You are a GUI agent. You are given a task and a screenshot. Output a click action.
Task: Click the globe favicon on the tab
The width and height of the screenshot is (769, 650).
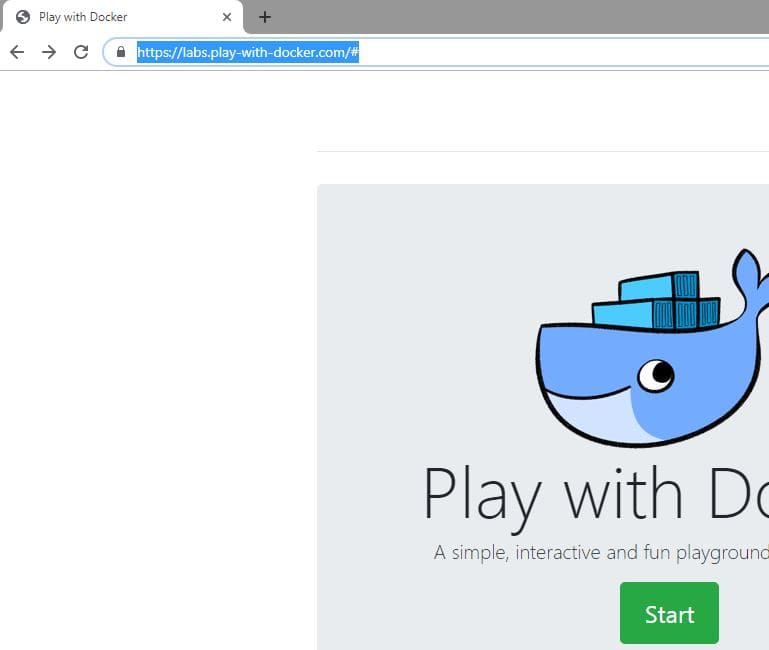23,17
